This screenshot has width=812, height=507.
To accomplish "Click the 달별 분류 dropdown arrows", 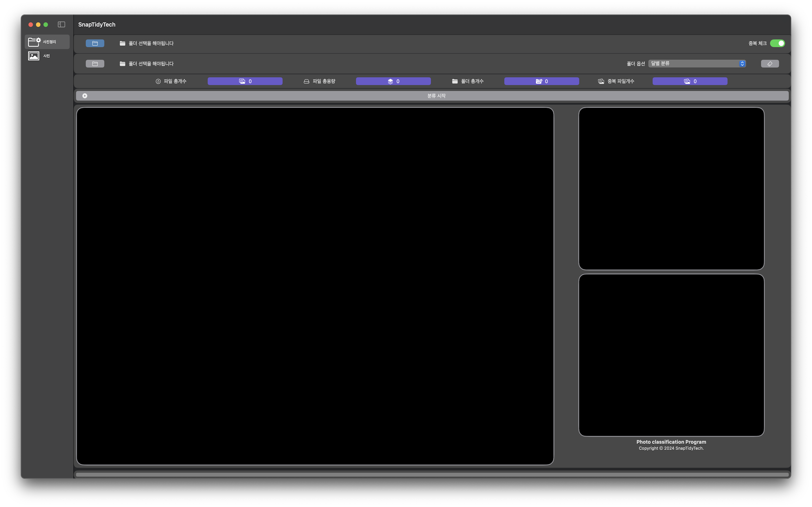I will pos(742,64).
